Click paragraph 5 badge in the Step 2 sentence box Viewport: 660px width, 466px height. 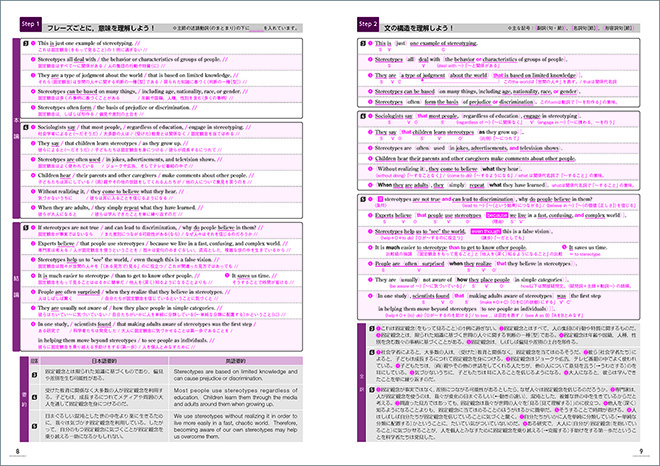[x=363, y=199]
